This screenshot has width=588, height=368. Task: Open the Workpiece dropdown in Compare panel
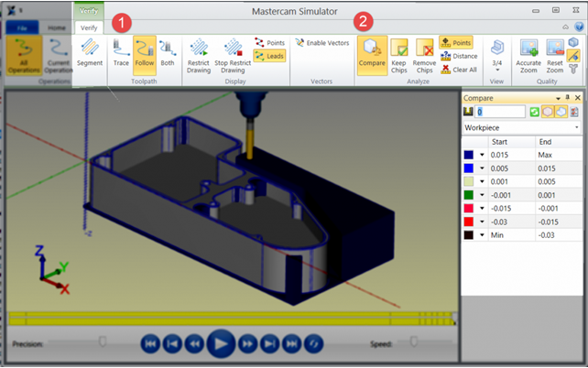point(522,128)
